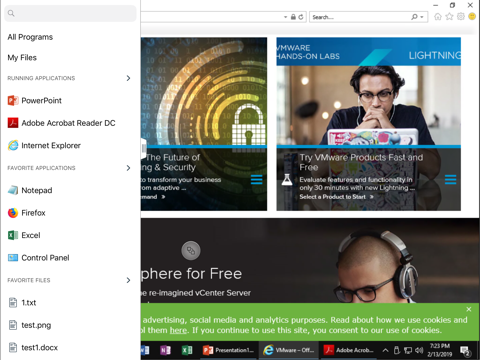The width and height of the screenshot is (480, 360).
Task: Switch to the running PowerPoint application
Action: [x=35, y=100]
